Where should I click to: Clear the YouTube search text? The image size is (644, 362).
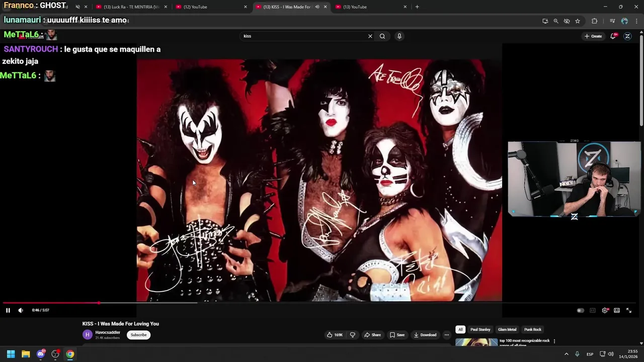coord(370,36)
